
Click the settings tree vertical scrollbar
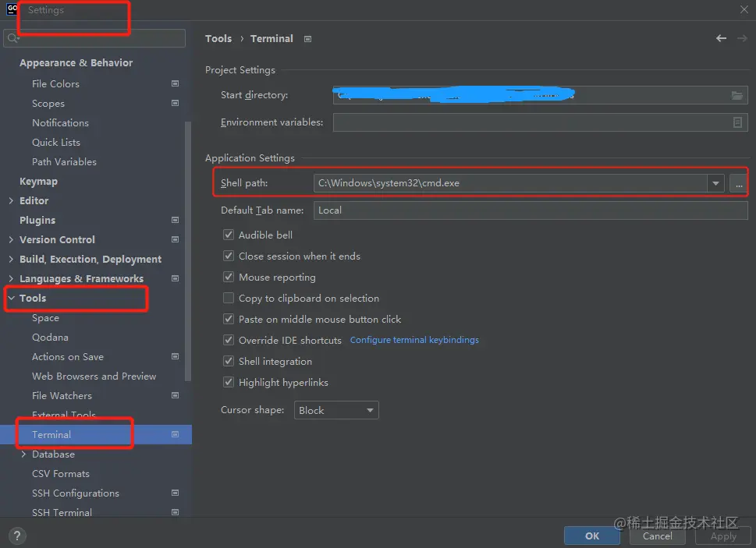(x=188, y=250)
